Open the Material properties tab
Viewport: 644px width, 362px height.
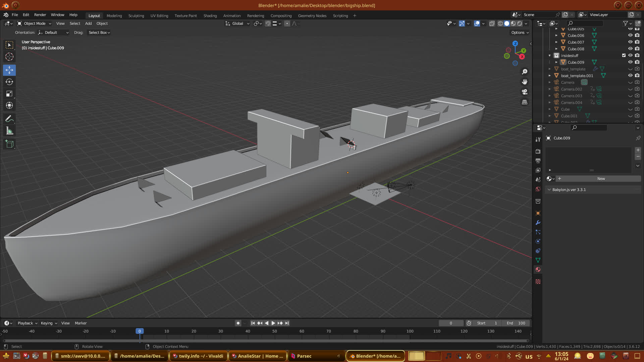point(538,269)
